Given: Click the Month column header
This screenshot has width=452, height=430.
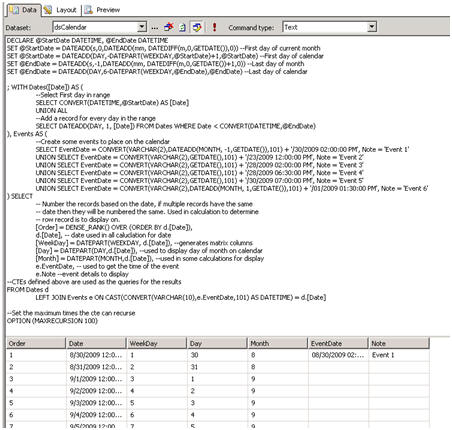Looking at the screenshot, I should (x=278, y=343).
